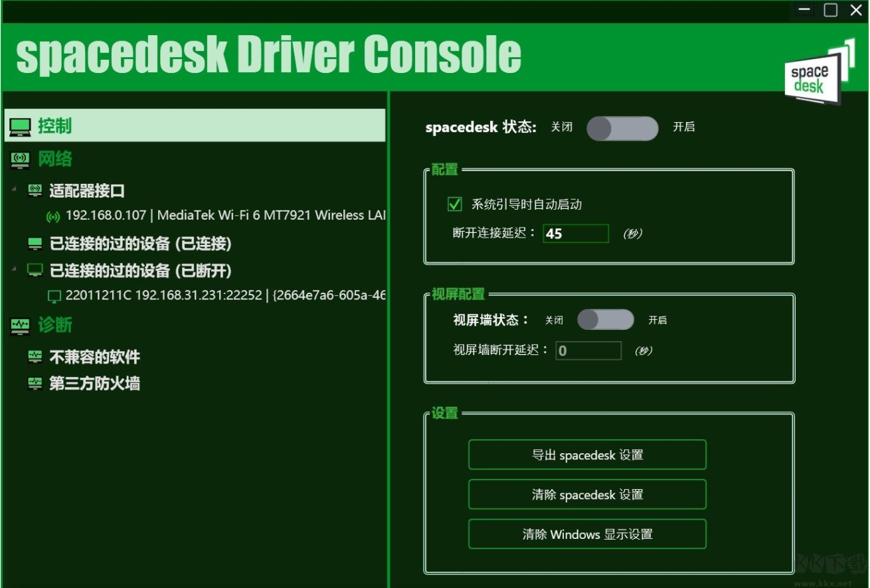The height and width of the screenshot is (588, 870).
Task: Open 第三方防火墙 diagnostics
Action: 95,384
